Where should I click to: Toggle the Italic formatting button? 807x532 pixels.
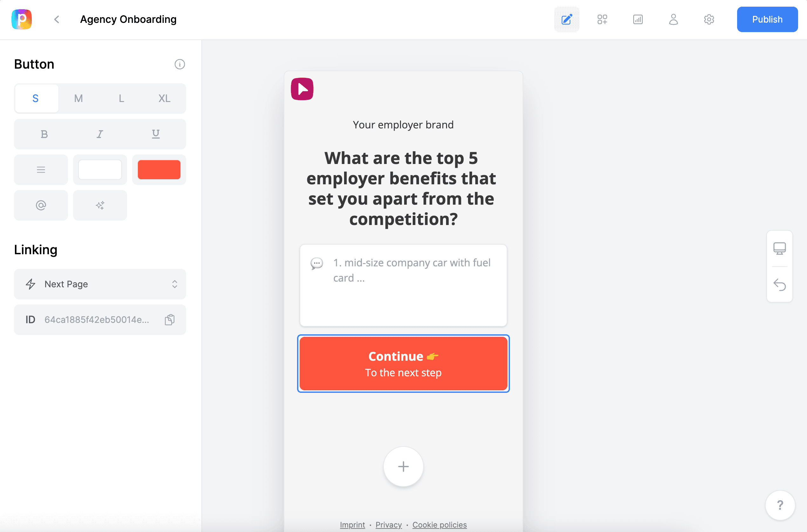click(x=100, y=133)
